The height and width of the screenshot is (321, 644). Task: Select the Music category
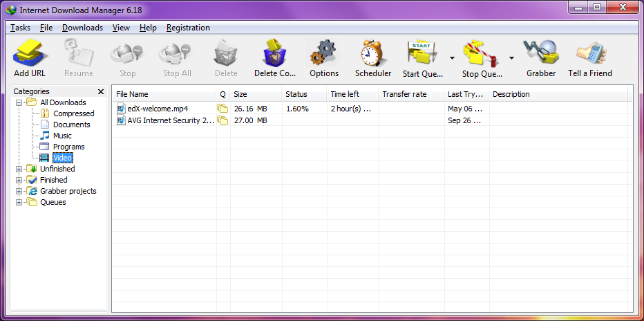[x=62, y=136]
